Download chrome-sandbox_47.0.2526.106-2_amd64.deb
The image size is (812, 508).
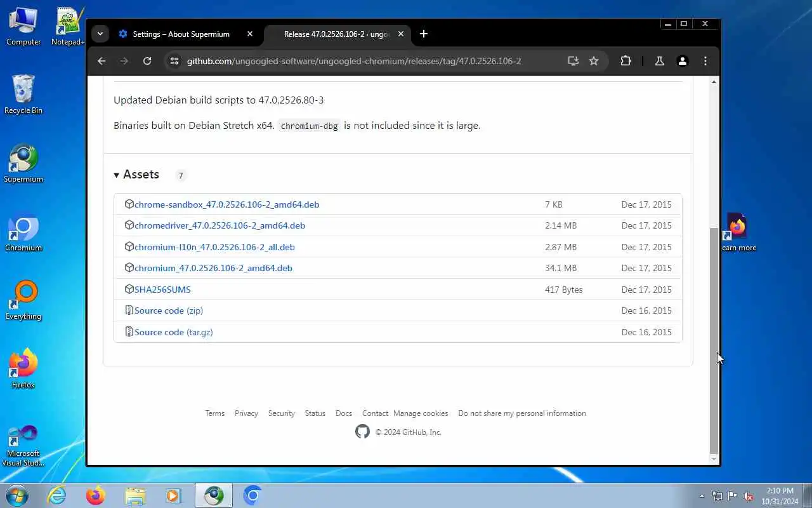[x=226, y=204]
